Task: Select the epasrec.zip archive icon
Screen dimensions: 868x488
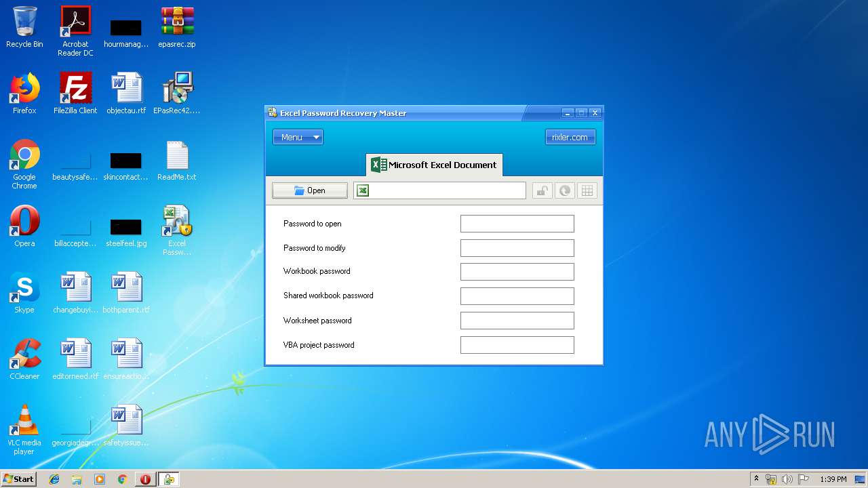Action: pyautogui.click(x=177, y=28)
